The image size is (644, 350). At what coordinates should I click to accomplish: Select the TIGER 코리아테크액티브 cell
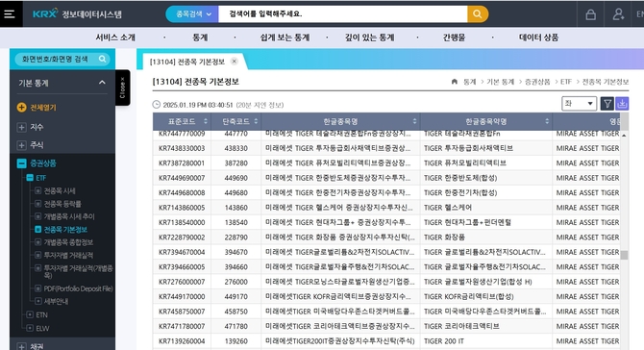click(486, 326)
